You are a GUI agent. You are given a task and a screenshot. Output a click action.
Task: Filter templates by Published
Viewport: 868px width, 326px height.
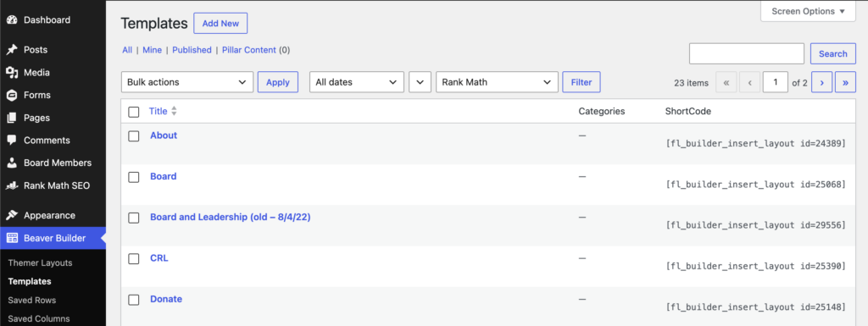192,50
